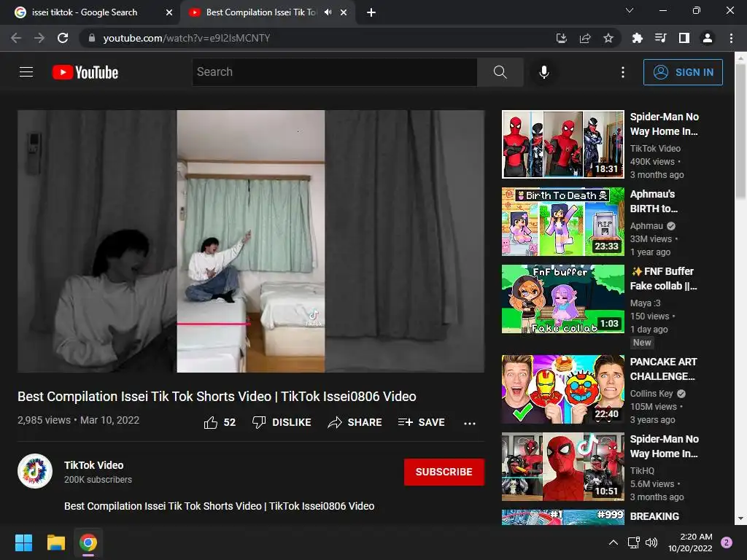Open the Chrome profile icon
The width and height of the screenshot is (747, 560).
point(708,38)
